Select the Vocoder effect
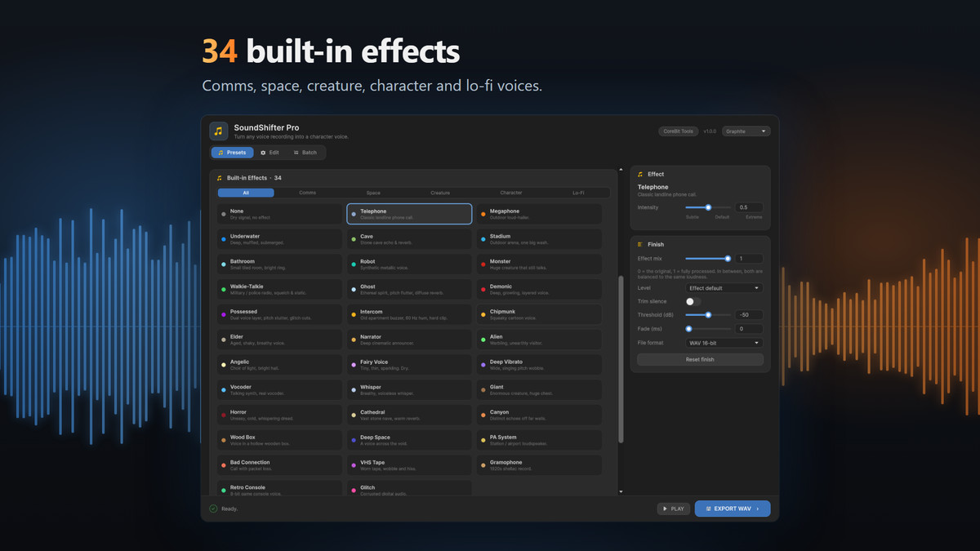The width and height of the screenshot is (980, 551). (280, 389)
